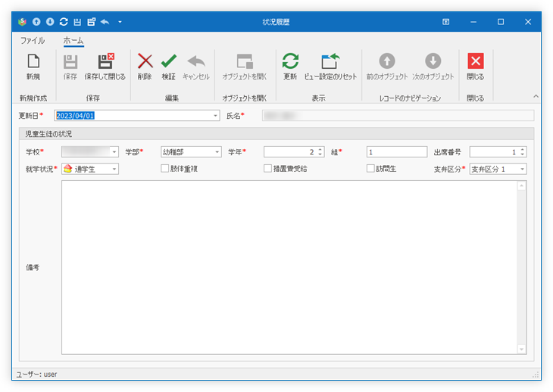Refresh the view with 更新
553x392 pixels.
coord(290,67)
